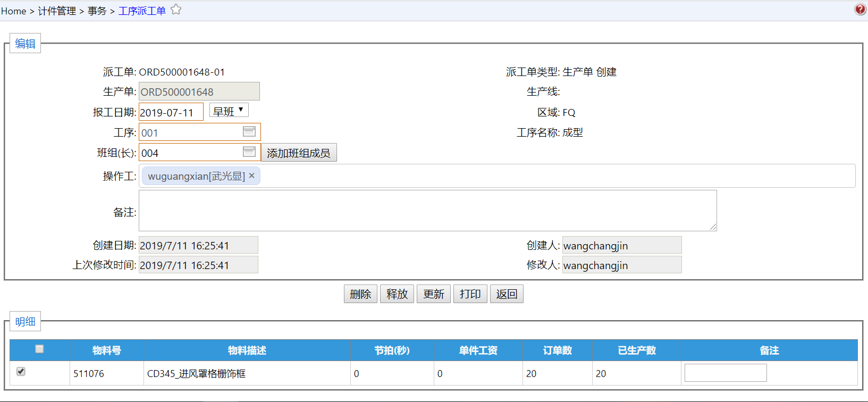Click the 生产单 field ORD500001648
The height and width of the screenshot is (402, 868).
[199, 91]
